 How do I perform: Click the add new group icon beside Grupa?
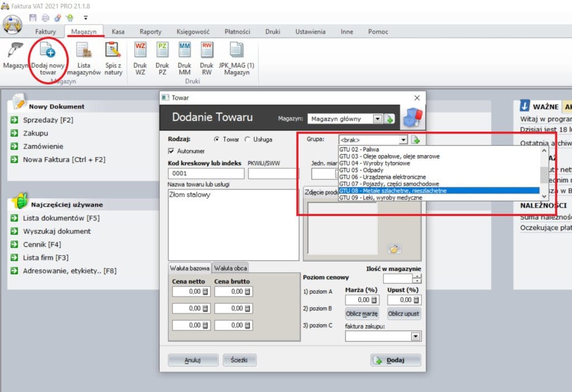tap(416, 140)
